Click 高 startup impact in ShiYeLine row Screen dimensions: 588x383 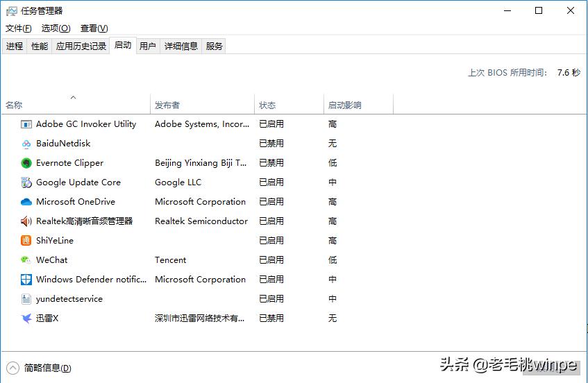(333, 241)
